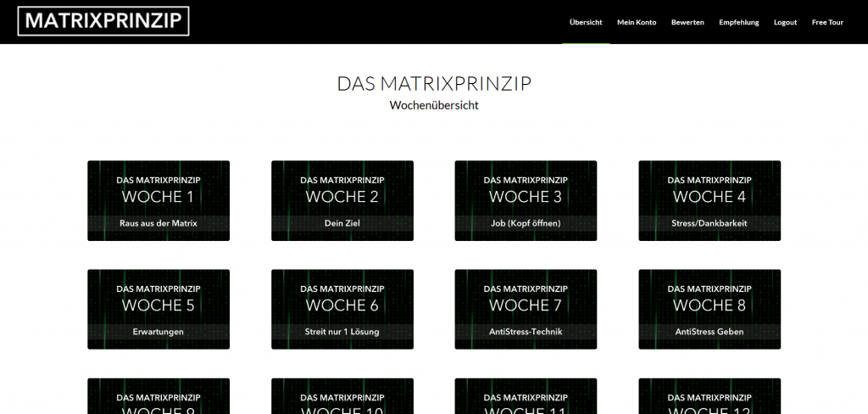
Task: Open the partially visible Woche 10 card
Action: [342, 396]
